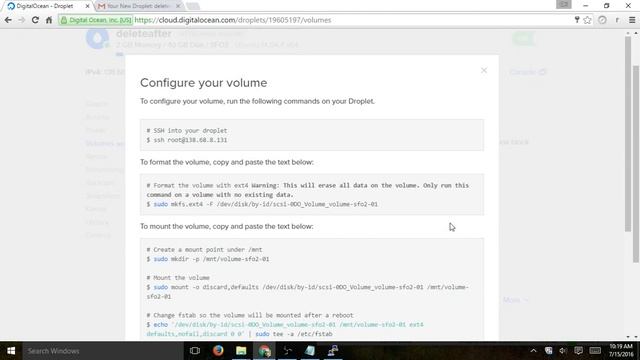Click the network tray icon
Screen dimensions: 640x360
548,351
